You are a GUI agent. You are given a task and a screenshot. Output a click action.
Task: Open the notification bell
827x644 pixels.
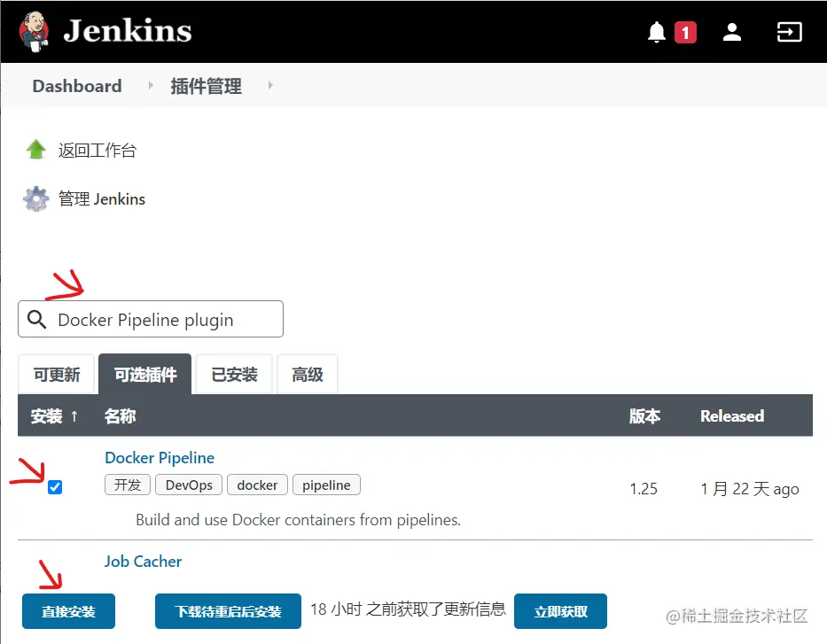point(656,32)
